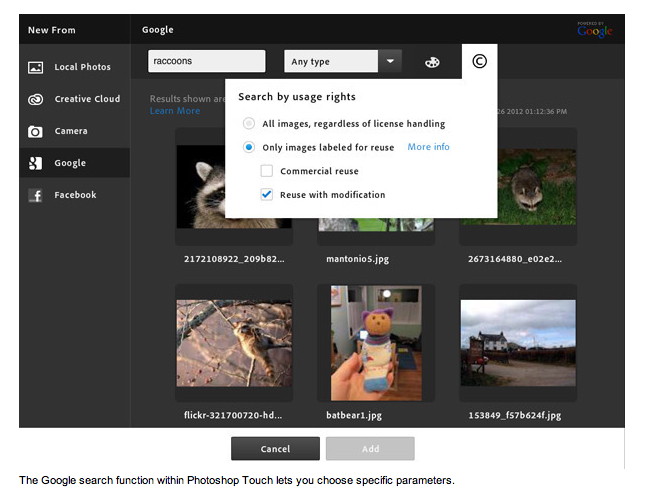Choose Camera as image source
The image size is (650, 492).
coord(75,131)
